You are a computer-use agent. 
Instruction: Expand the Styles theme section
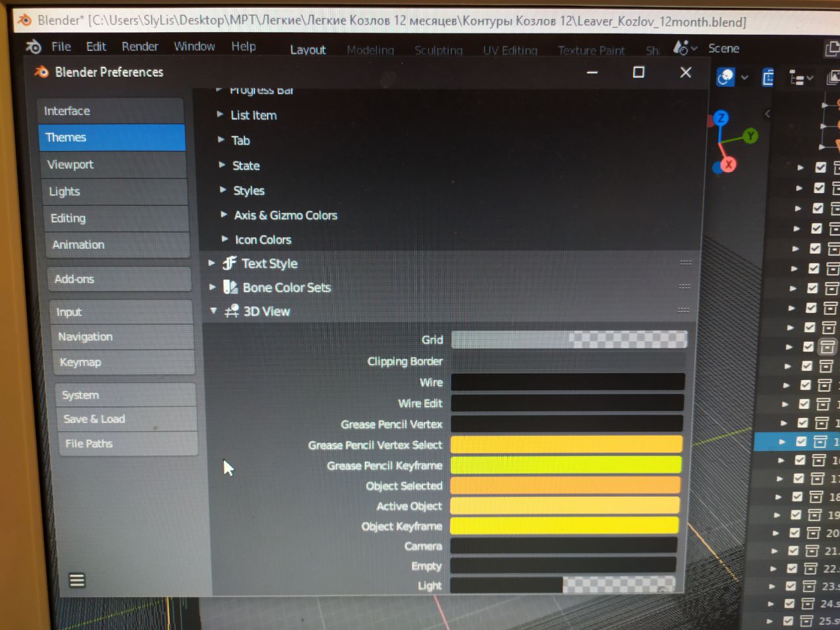coord(222,190)
